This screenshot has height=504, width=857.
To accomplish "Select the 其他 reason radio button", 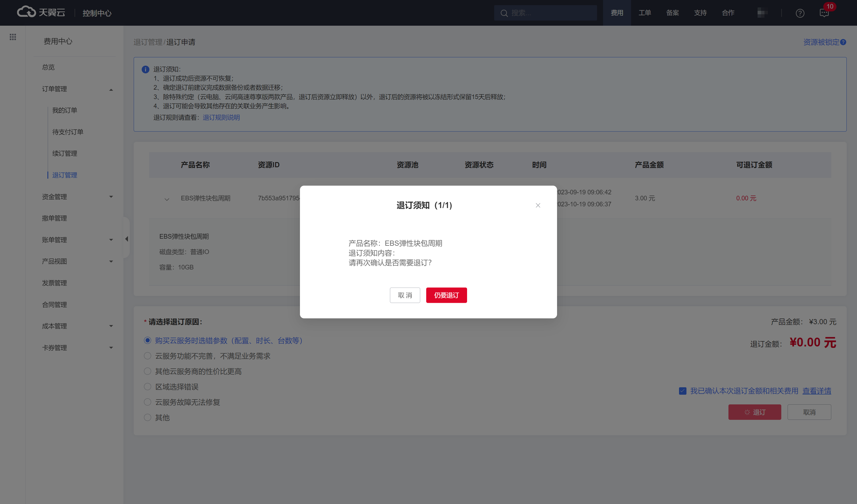I will (x=147, y=417).
